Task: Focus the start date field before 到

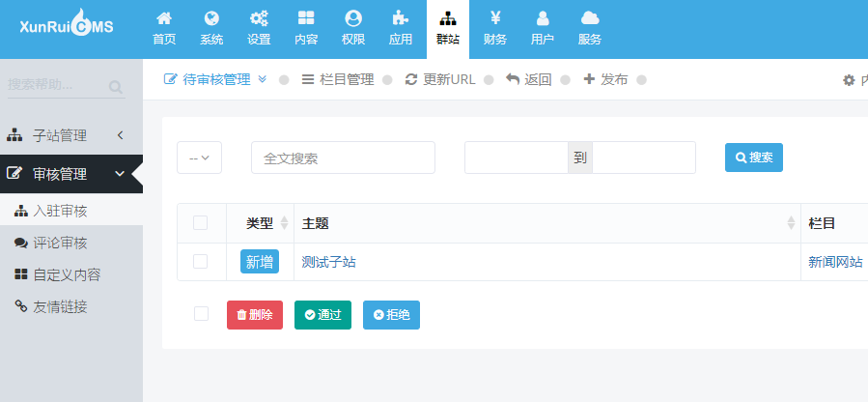Action: point(517,158)
